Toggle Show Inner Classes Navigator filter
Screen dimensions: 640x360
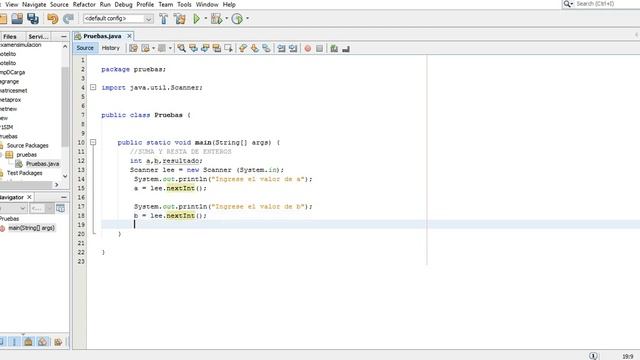(x=43, y=342)
